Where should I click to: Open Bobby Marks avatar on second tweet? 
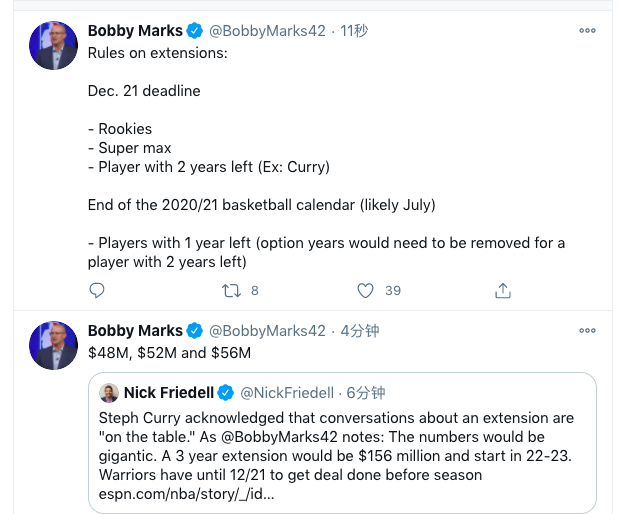point(53,345)
